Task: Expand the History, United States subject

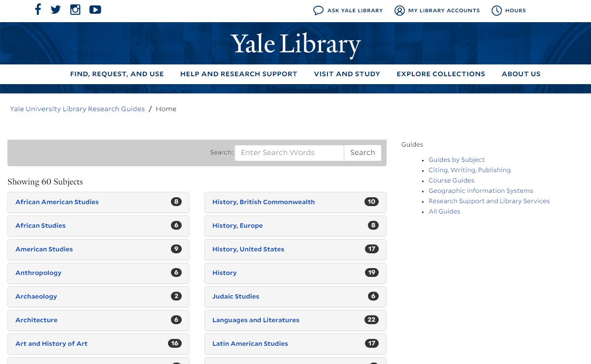Action: (295, 249)
